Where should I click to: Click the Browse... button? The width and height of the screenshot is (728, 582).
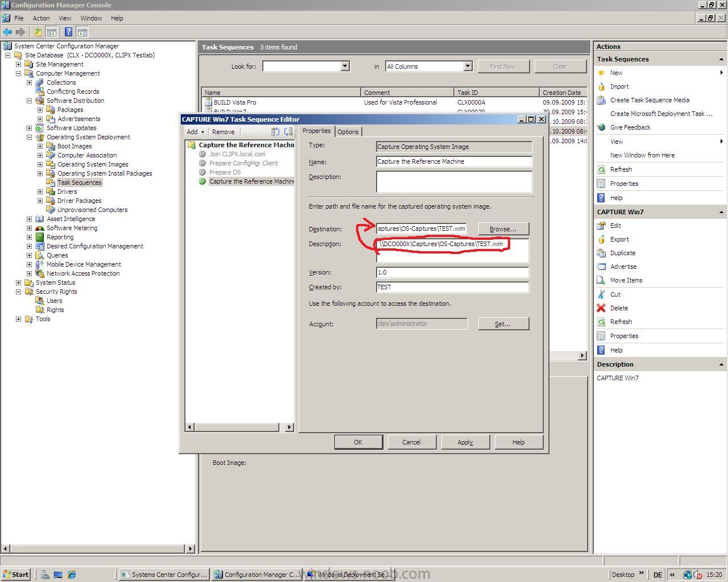point(503,228)
